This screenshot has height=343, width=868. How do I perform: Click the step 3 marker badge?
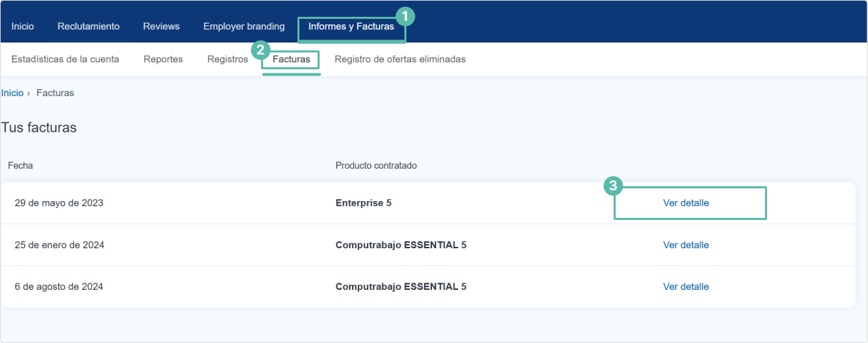[x=613, y=186]
